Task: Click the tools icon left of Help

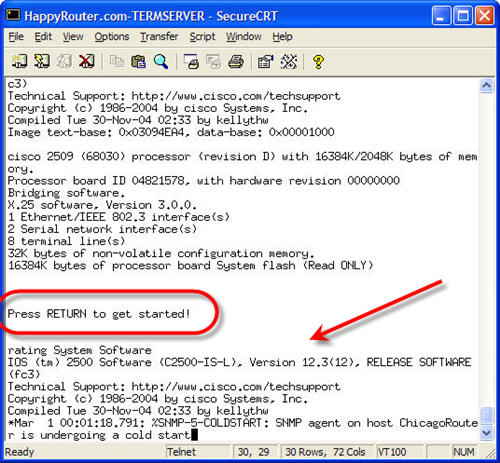Action: click(289, 62)
